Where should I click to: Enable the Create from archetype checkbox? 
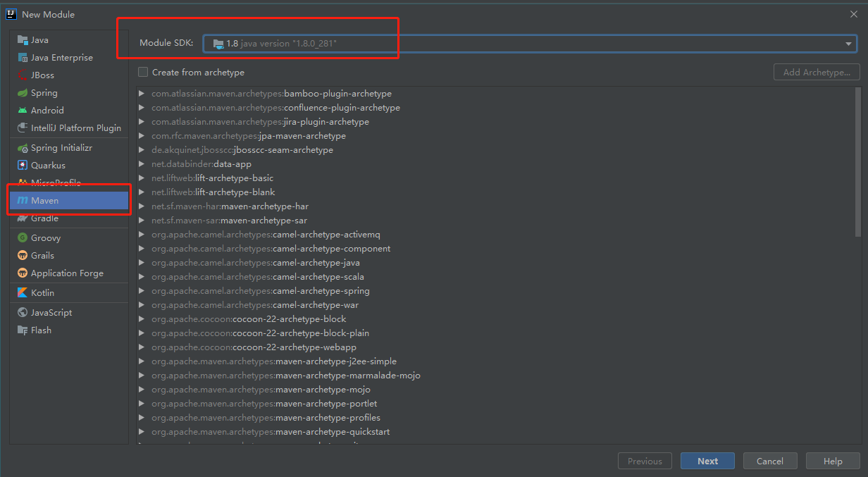point(143,72)
